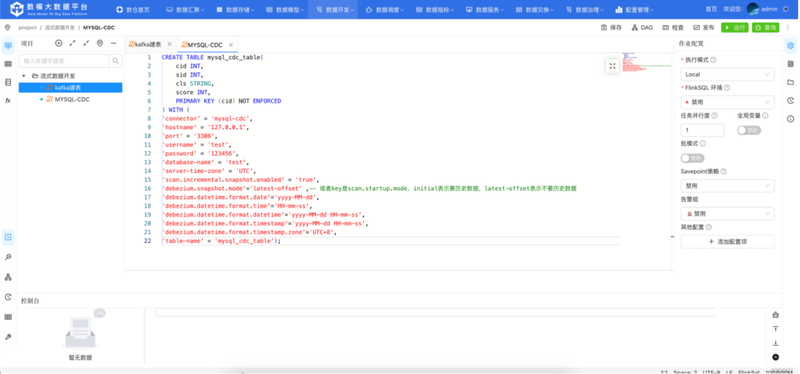The width and height of the screenshot is (800, 374).
Task: Close the kafka建表 tab
Action: (x=169, y=44)
